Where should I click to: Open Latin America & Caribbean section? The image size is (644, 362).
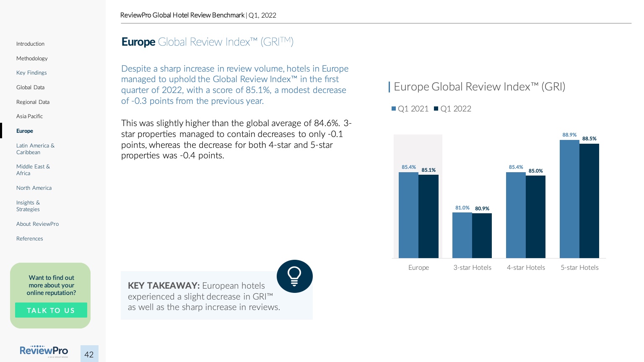[x=35, y=149]
